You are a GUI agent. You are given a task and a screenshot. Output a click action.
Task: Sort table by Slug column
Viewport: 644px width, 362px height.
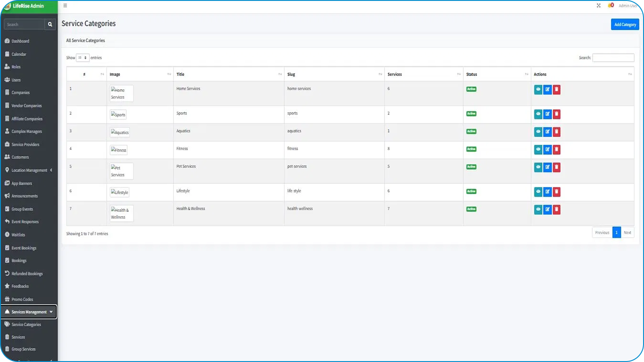334,74
